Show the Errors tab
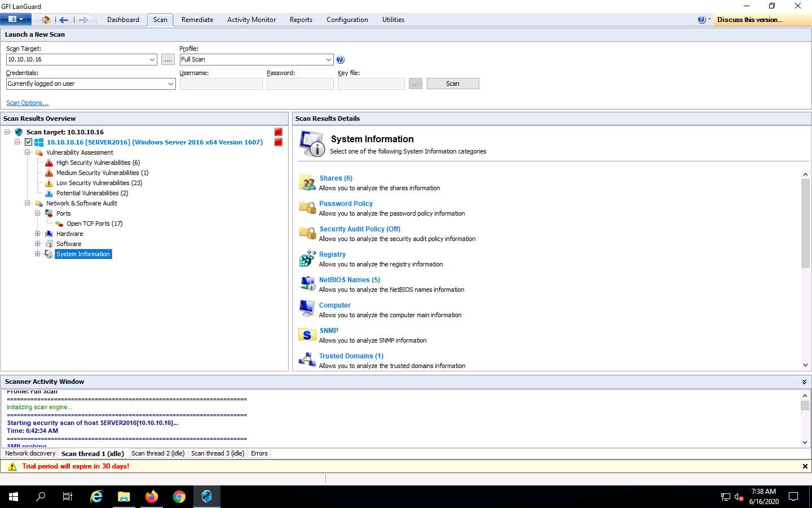 259,453
